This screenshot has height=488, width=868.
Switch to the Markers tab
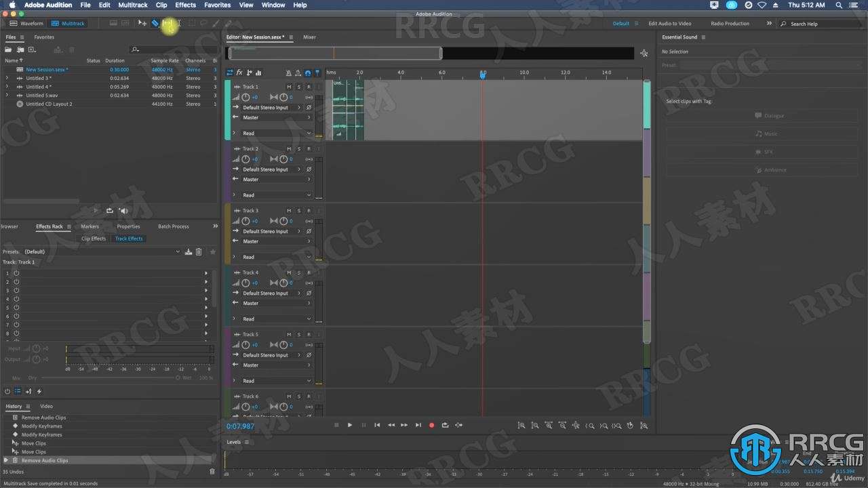click(x=90, y=226)
